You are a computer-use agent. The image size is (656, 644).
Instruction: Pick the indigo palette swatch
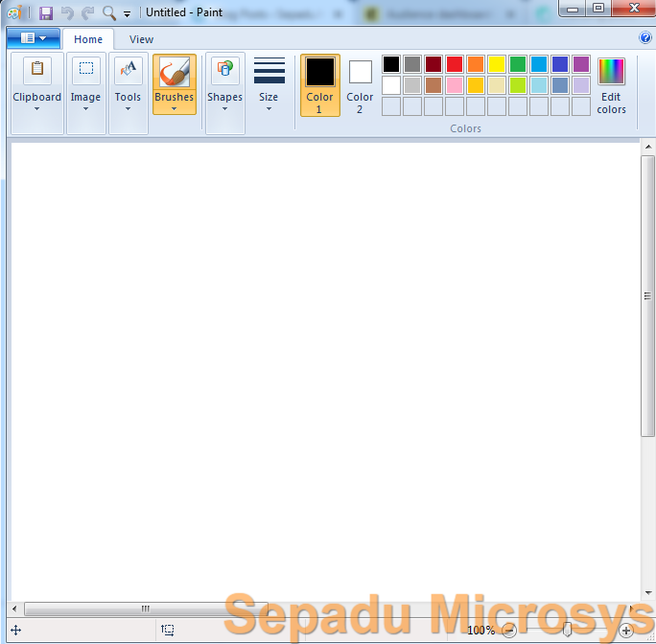tap(560, 64)
